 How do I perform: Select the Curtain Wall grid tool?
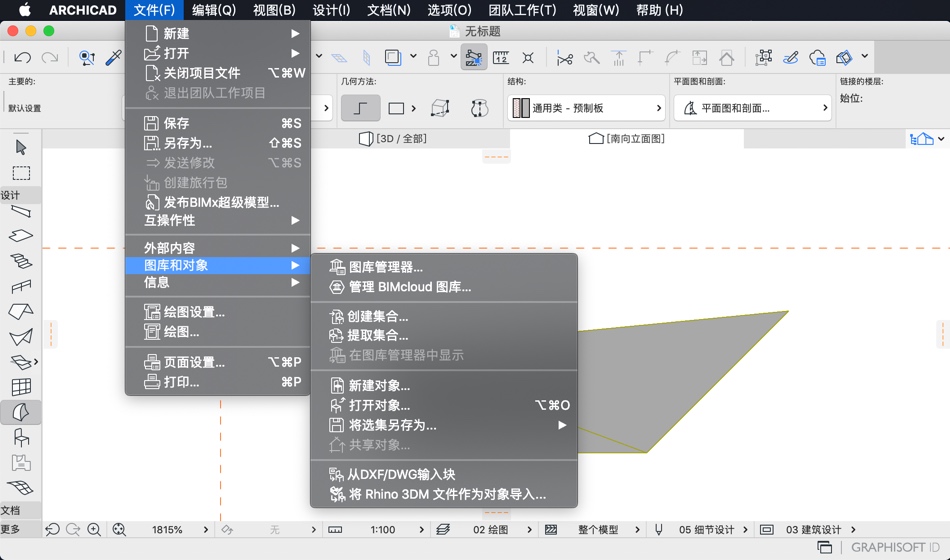pyautogui.click(x=21, y=387)
